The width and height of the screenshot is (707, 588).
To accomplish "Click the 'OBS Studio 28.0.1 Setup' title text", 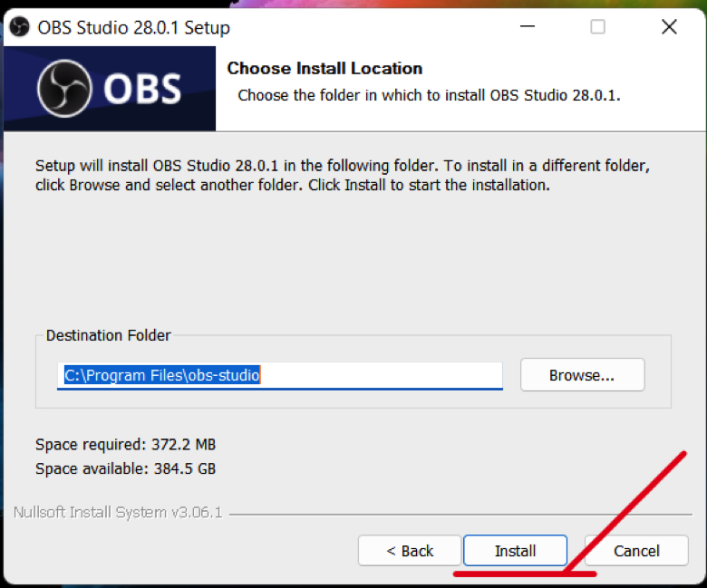I will click(133, 27).
